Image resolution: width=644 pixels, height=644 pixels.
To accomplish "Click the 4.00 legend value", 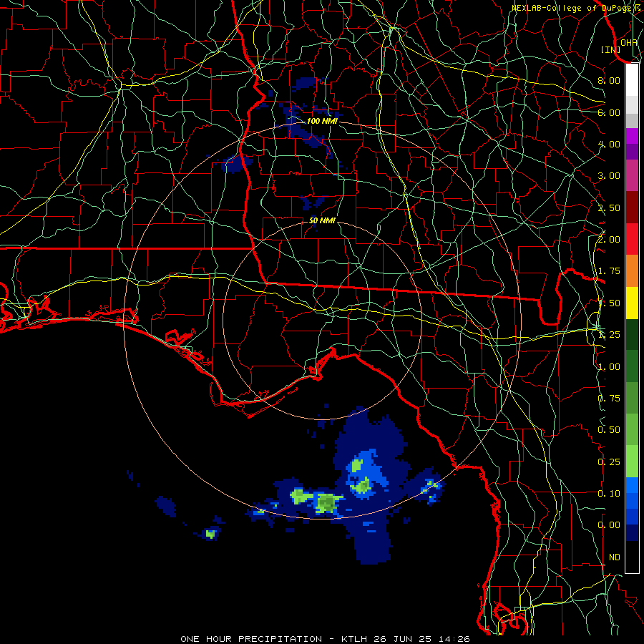I will click(609, 144).
